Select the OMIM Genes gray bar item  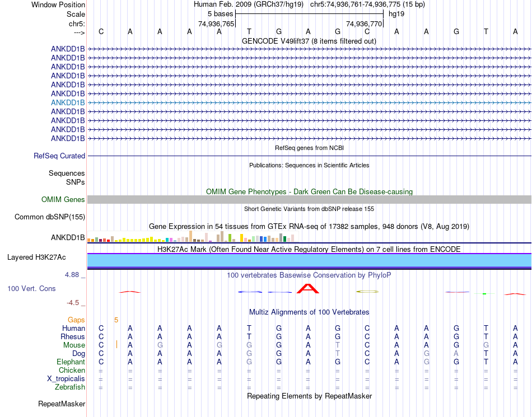309,199
